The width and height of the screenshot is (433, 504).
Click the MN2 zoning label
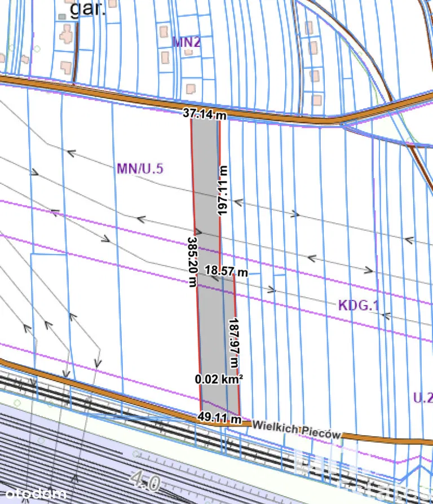coord(186,43)
